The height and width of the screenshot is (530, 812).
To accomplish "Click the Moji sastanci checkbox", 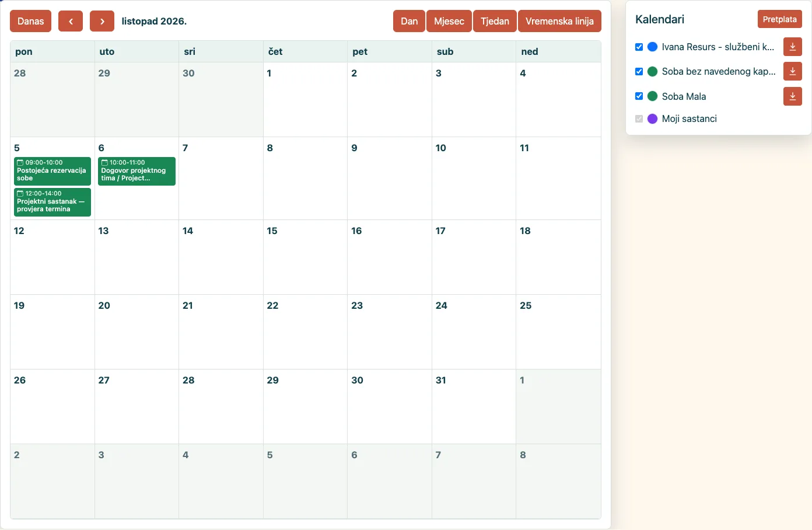I will 639,118.
